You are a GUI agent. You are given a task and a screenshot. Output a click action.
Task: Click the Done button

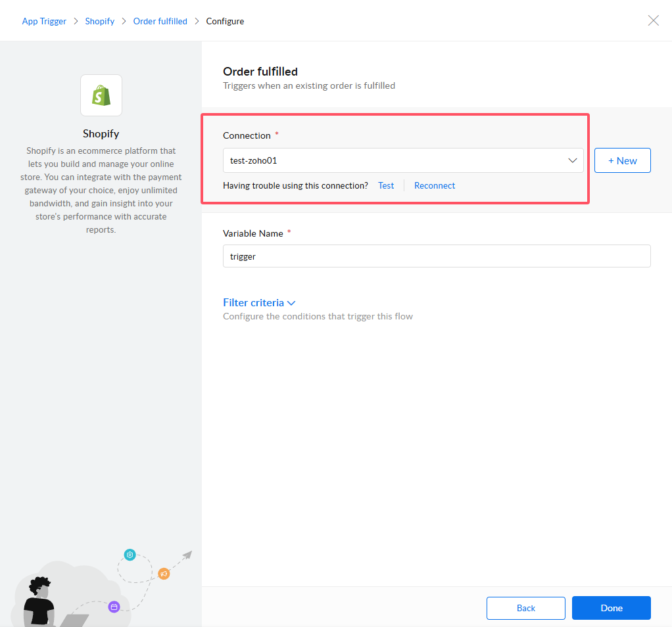(x=612, y=608)
